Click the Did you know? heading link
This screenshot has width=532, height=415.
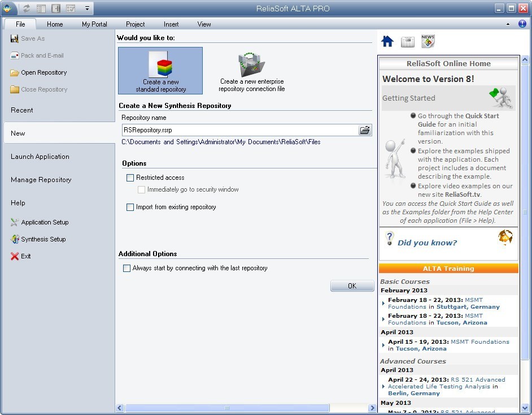[427, 243]
